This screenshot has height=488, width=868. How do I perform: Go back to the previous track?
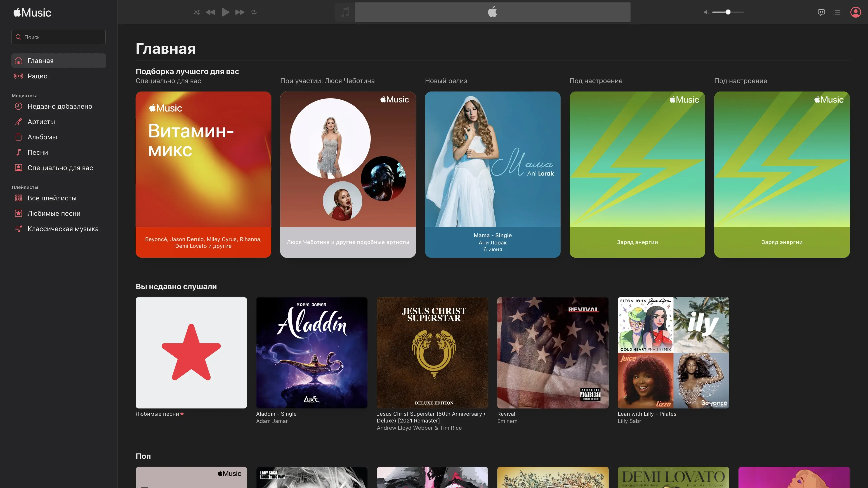[211, 12]
